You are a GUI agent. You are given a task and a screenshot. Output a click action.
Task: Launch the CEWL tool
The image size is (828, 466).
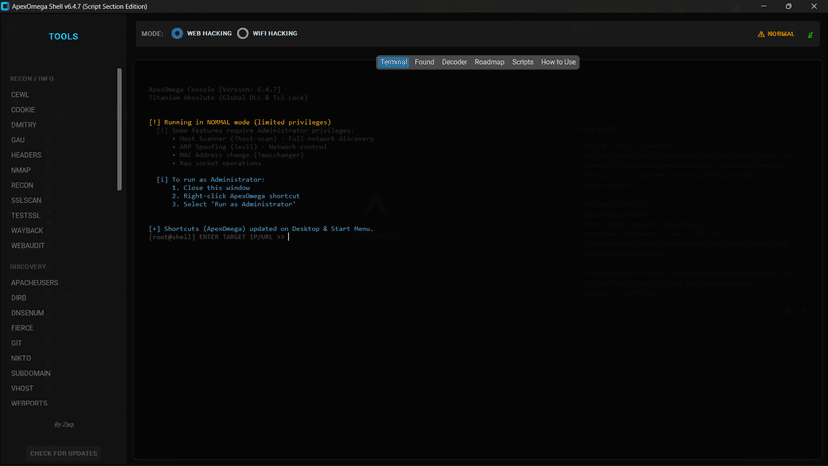click(x=20, y=95)
